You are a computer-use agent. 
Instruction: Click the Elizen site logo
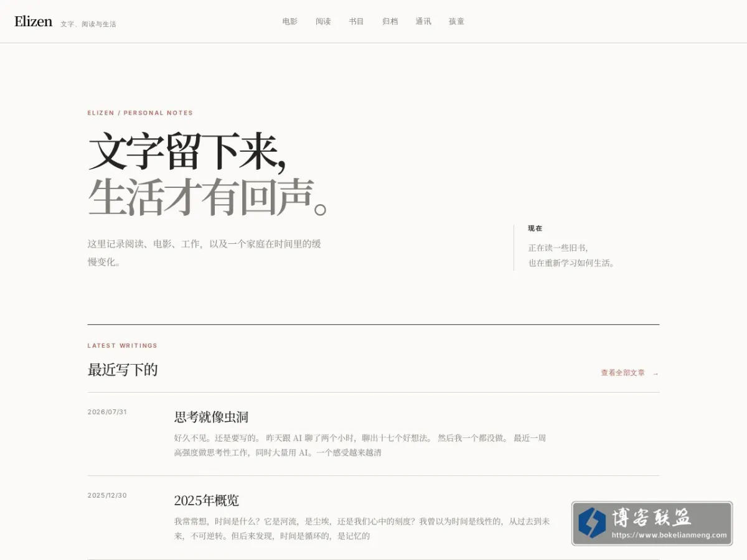point(33,21)
